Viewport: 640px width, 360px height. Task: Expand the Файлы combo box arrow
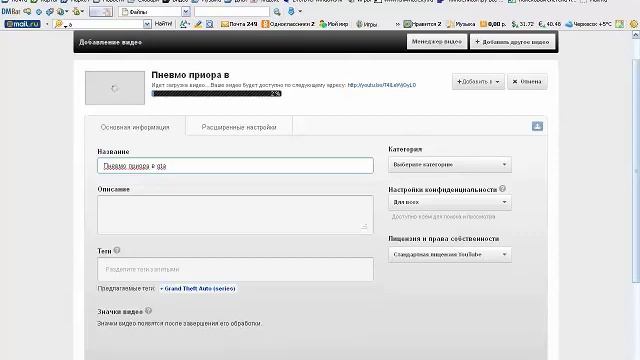[x=186, y=11]
